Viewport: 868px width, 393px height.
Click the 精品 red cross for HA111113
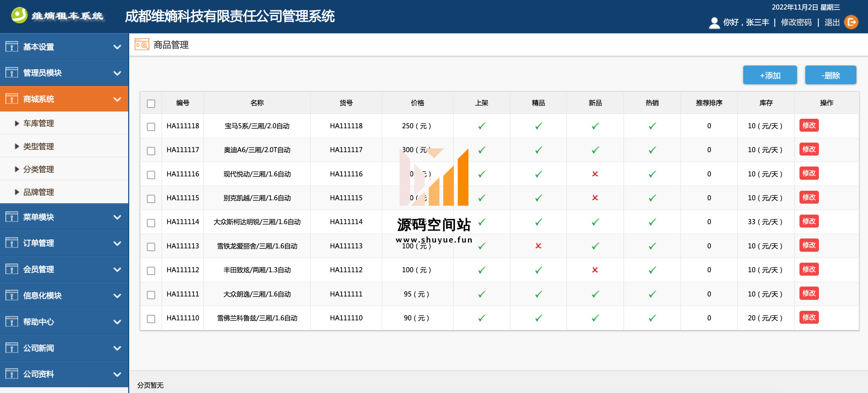pyautogui.click(x=538, y=246)
